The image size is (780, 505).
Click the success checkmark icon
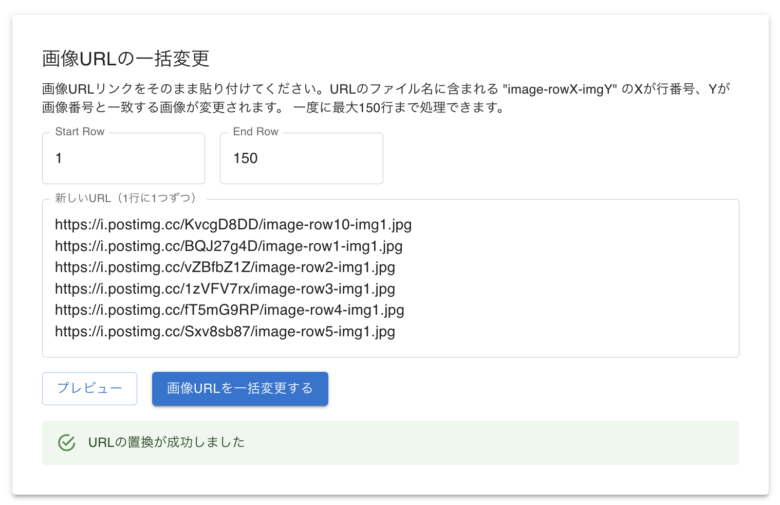67,442
